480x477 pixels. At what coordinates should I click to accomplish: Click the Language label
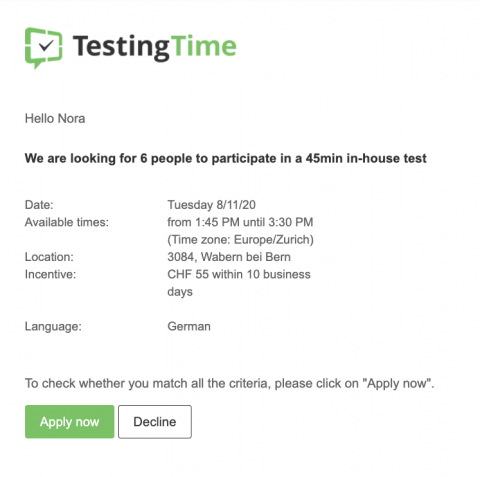click(x=53, y=326)
